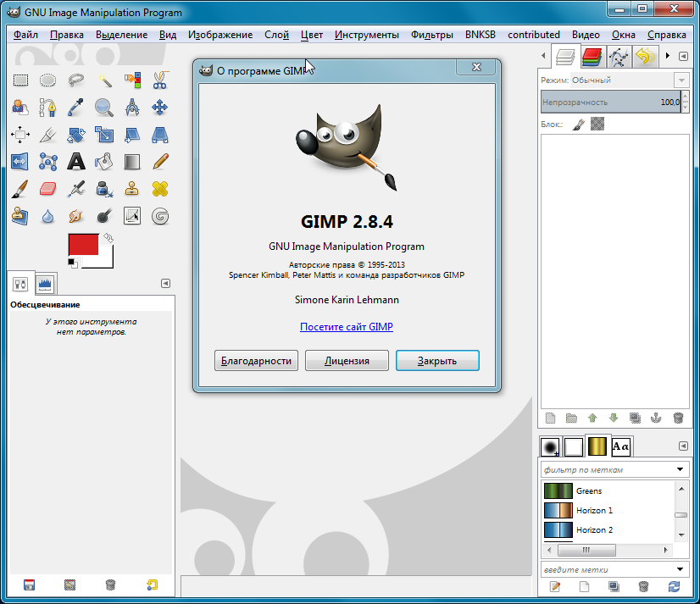Select the Horizon 1 gradient
The image size is (700, 604).
[x=609, y=510]
